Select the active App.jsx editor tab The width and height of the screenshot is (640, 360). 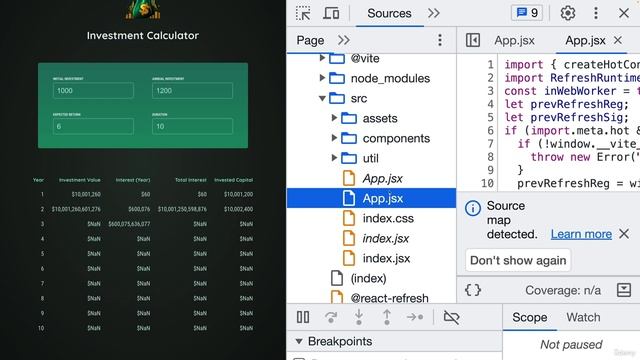click(585, 40)
